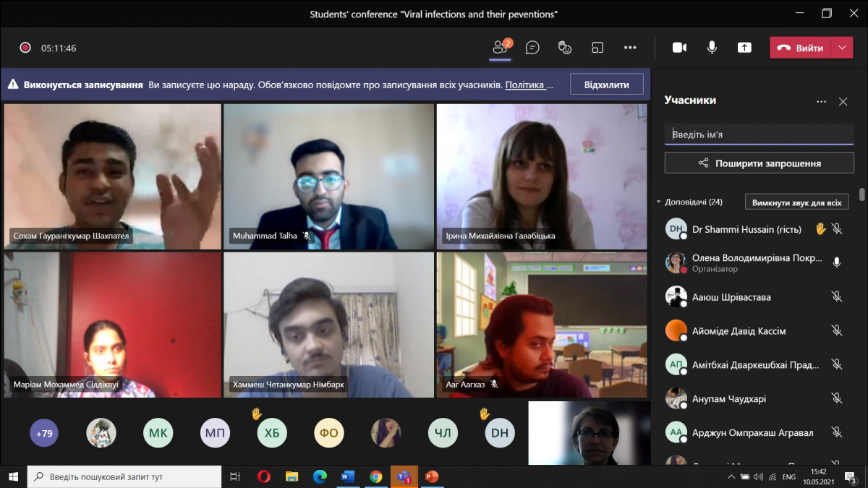Open the share content tray icon
The image size is (868, 488).
point(744,48)
